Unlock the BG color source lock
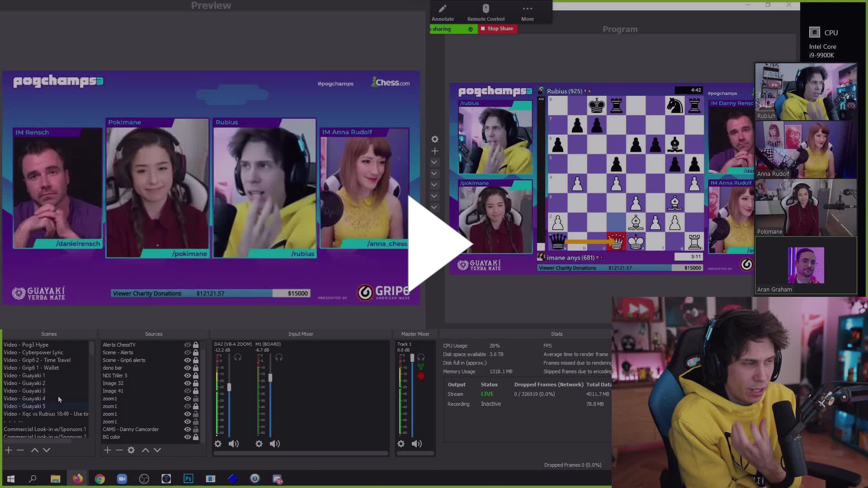Image resolution: width=868 pixels, height=488 pixels. (x=196, y=437)
